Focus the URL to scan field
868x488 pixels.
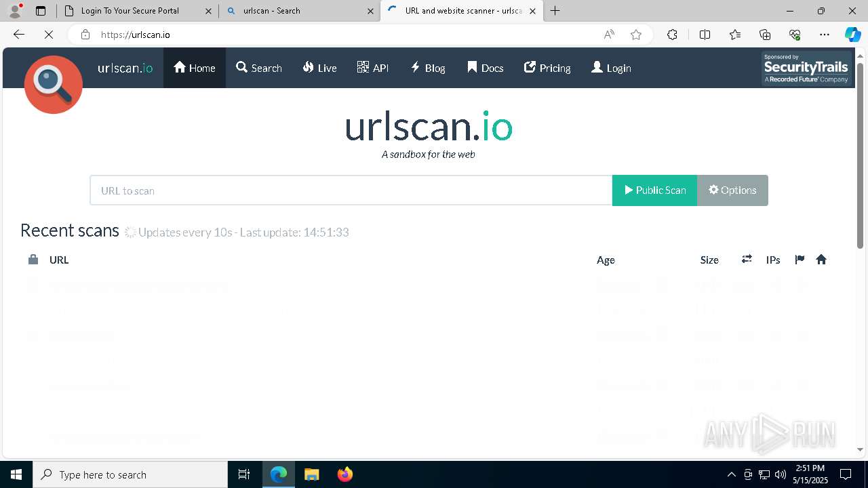click(351, 190)
